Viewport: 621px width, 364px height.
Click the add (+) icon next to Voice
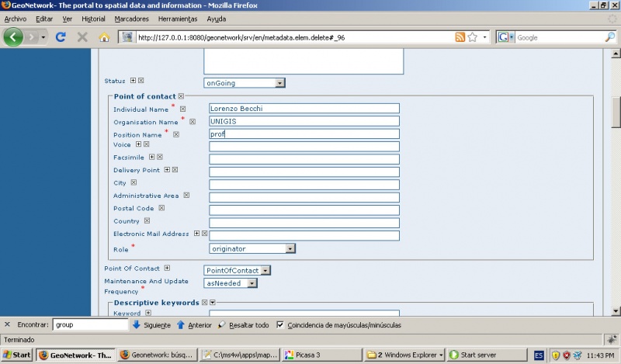click(x=138, y=144)
